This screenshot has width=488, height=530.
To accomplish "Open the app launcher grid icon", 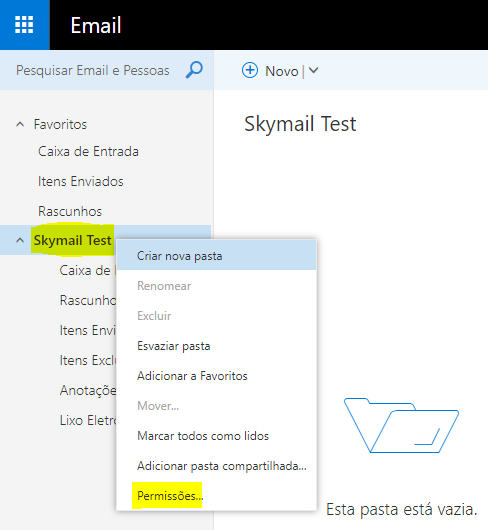I will tap(24, 25).
